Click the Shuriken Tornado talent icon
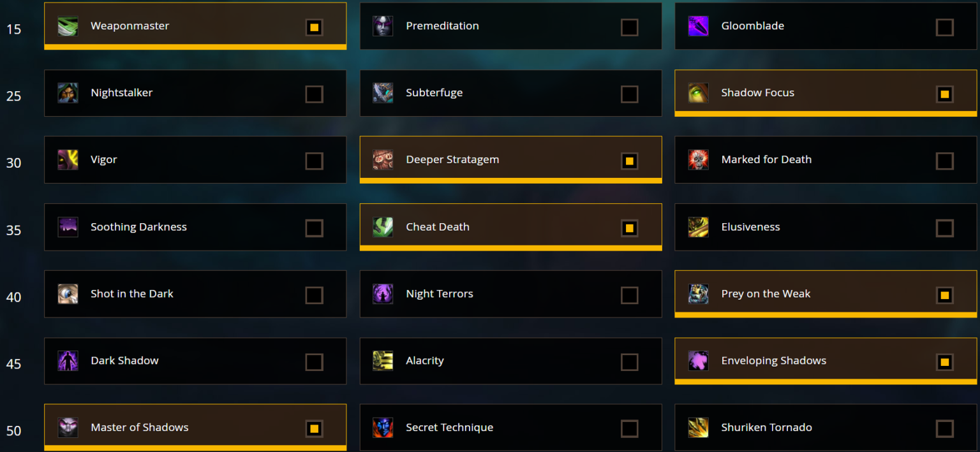The image size is (980, 452). (698, 428)
